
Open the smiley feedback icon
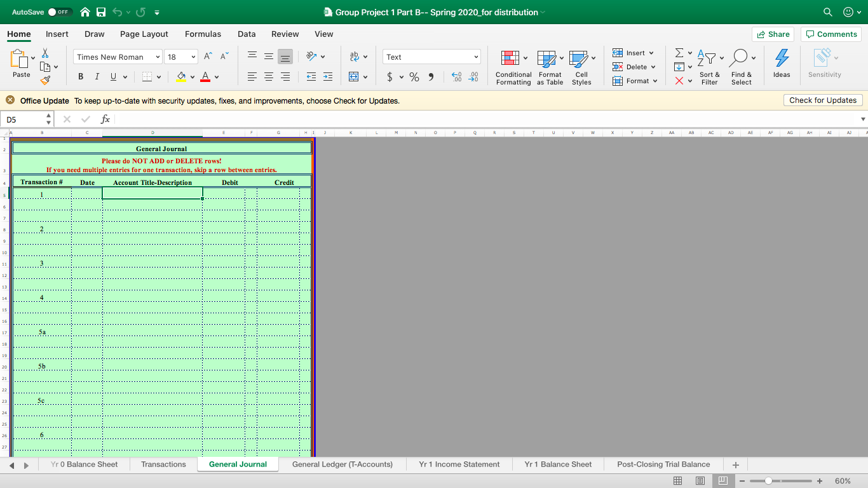tap(848, 12)
